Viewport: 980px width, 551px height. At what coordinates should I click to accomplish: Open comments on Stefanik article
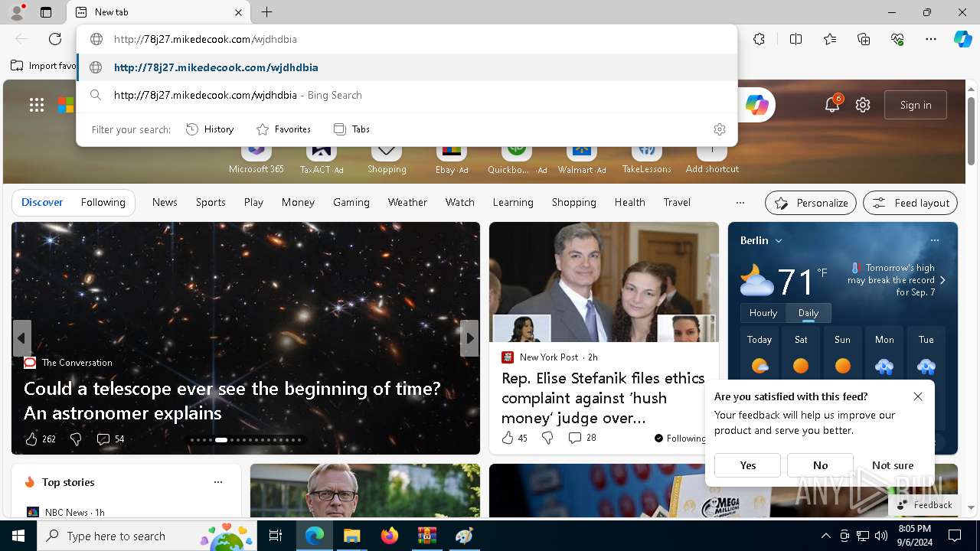coord(582,438)
